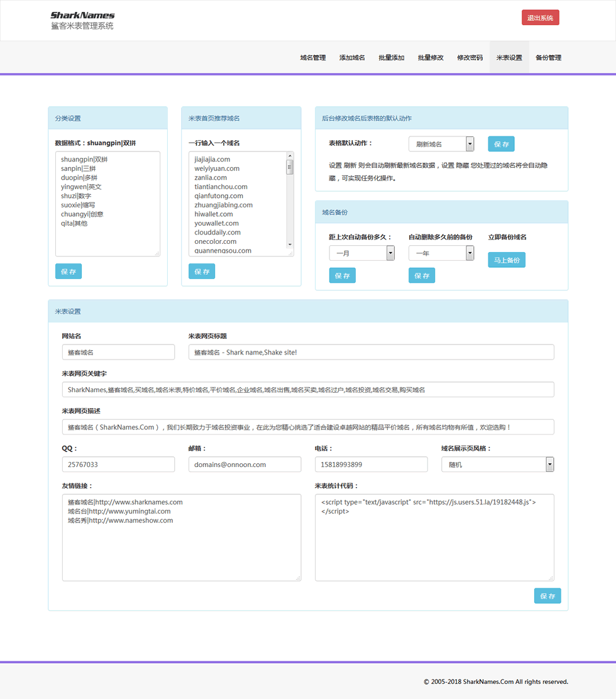Click the 邮箱 email input field
Viewport: 616px width, 699px height.
point(245,465)
